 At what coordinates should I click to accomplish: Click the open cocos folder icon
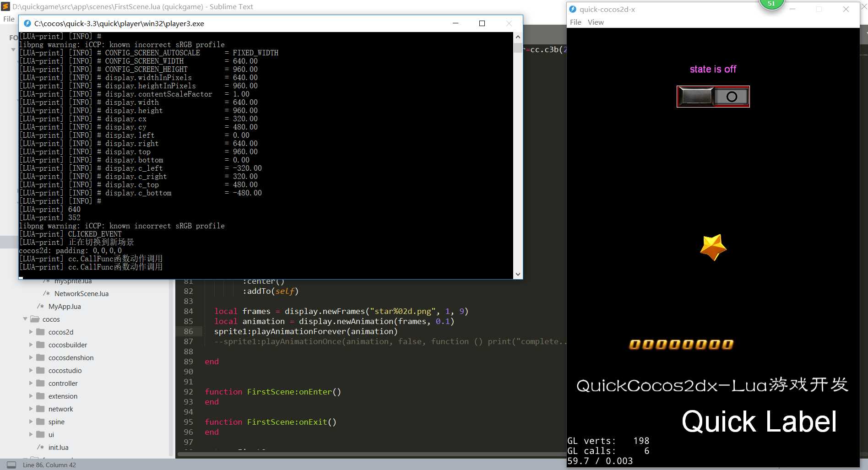35,319
